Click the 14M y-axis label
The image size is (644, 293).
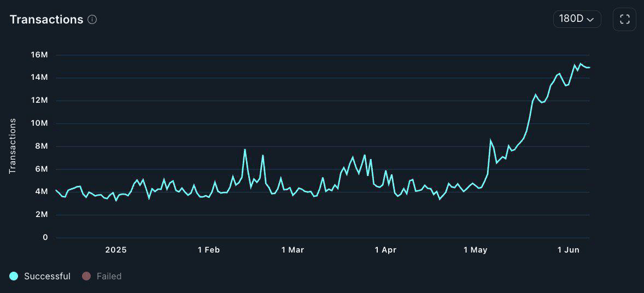point(39,78)
